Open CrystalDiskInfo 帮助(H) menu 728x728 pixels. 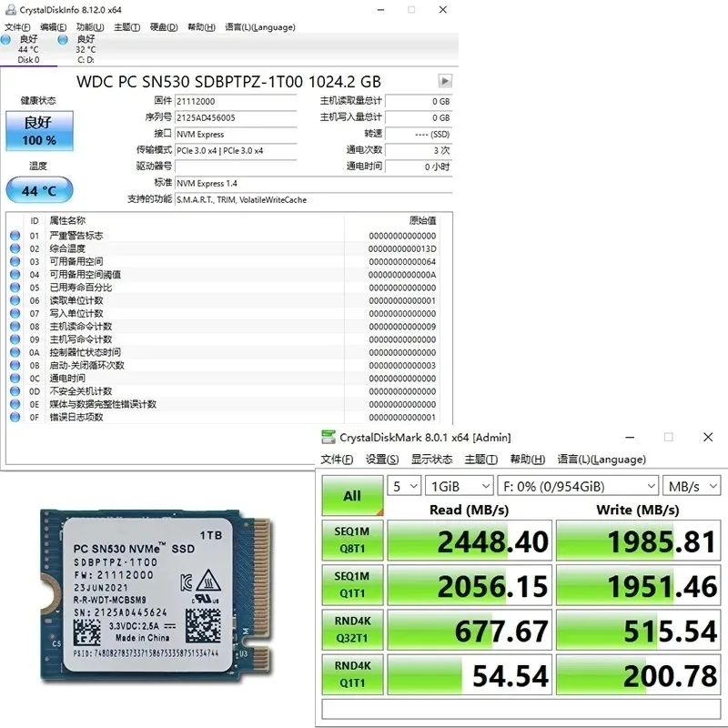(201, 27)
